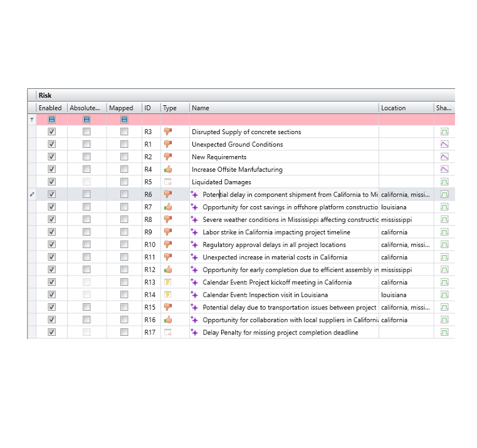The height and width of the screenshot is (448, 477).
Task: Select the 'New Requirements' risk name
Action: [x=219, y=157]
